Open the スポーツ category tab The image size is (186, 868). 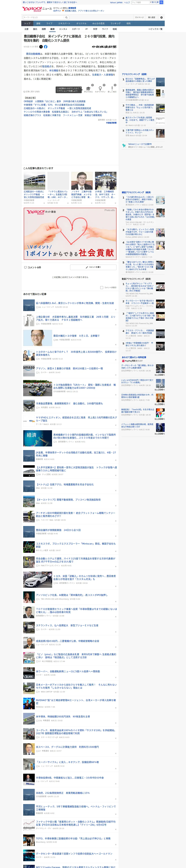76,29
